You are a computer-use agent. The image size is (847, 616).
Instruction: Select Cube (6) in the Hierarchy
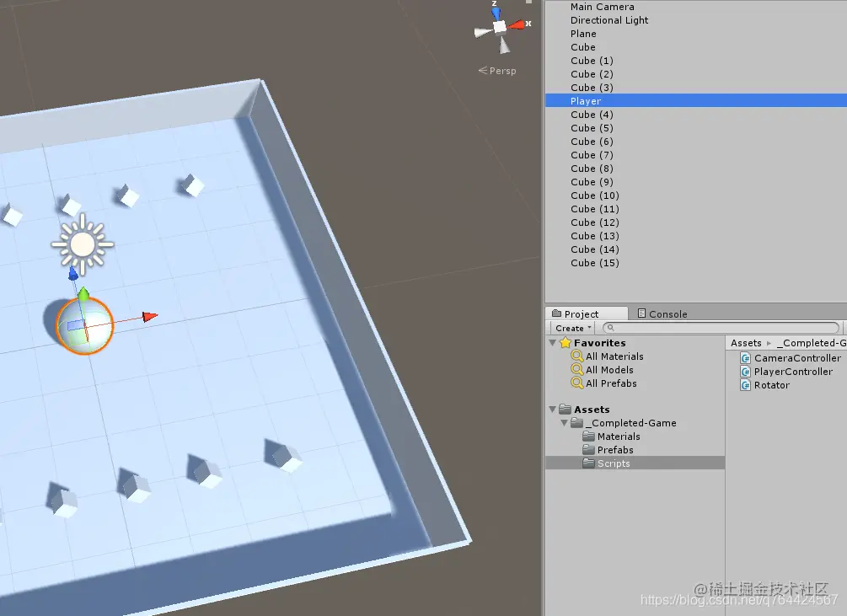[x=696, y=142]
